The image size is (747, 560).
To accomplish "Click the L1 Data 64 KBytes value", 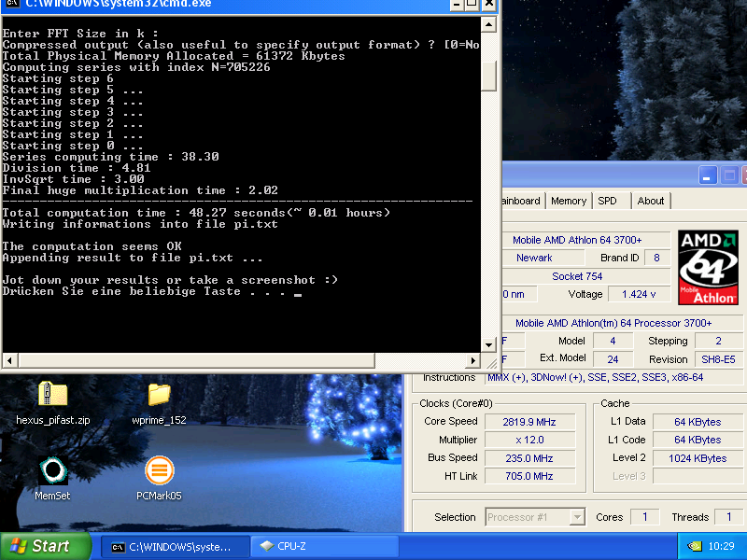I will (x=698, y=422).
